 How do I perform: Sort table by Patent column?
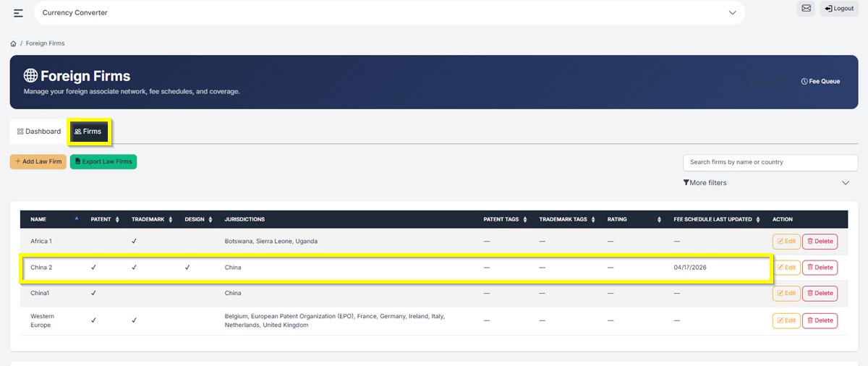click(117, 219)
